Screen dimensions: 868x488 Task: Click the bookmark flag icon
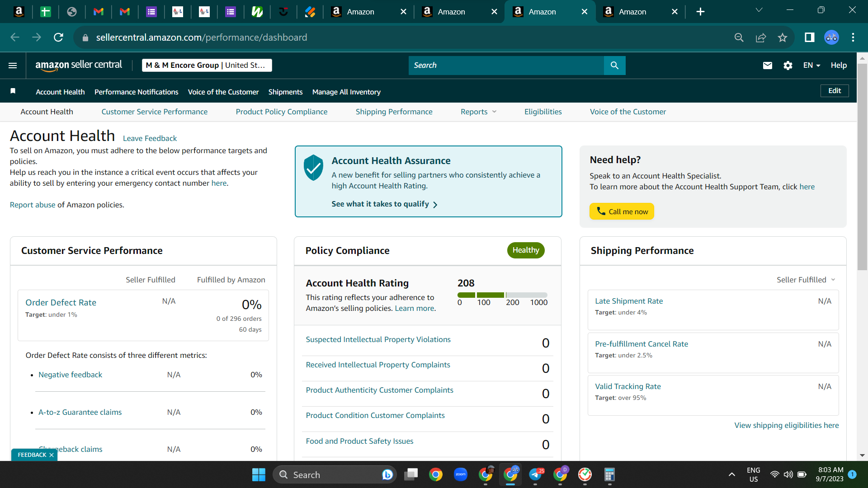click(13, 91)
